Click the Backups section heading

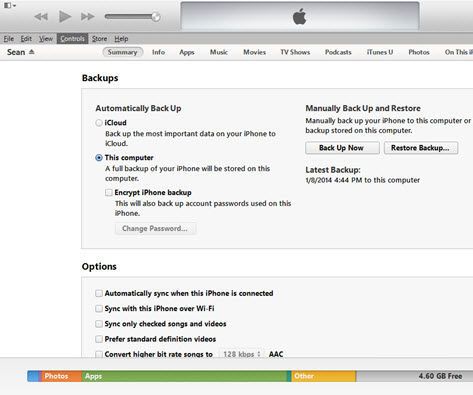[100, 78]
